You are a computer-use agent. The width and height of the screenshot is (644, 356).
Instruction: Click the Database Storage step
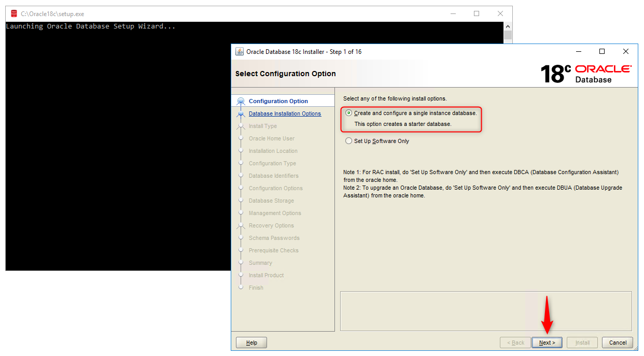click(x=271, y=201)
